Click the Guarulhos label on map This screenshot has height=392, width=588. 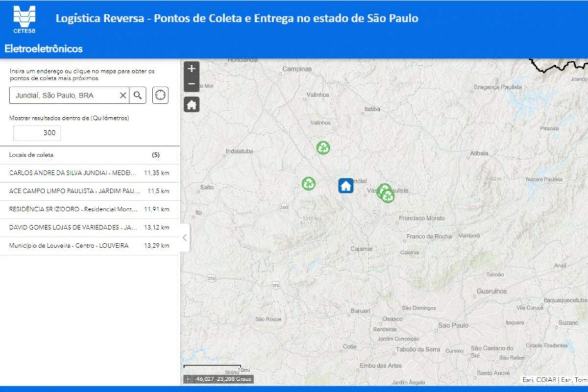pyautogui.click(x=491, y=291)
